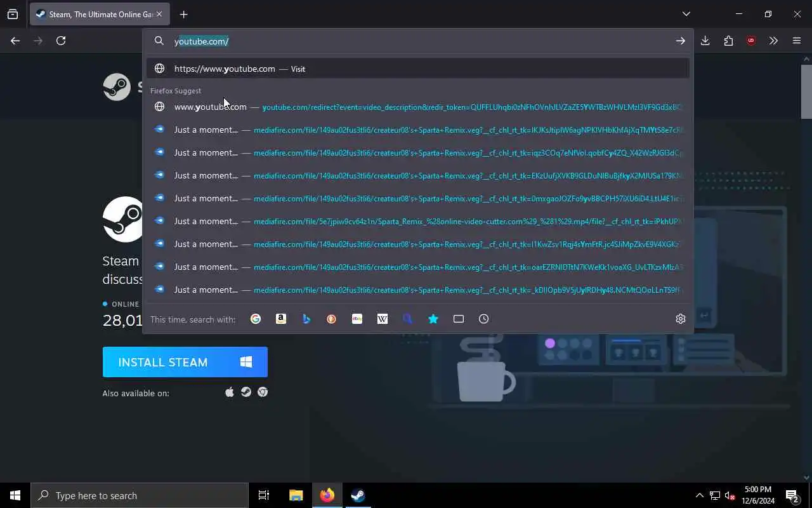The width and height of the screenshot is (812, 508).
Task: Search in History via the clock icon
Action: (x=484, y=319)
